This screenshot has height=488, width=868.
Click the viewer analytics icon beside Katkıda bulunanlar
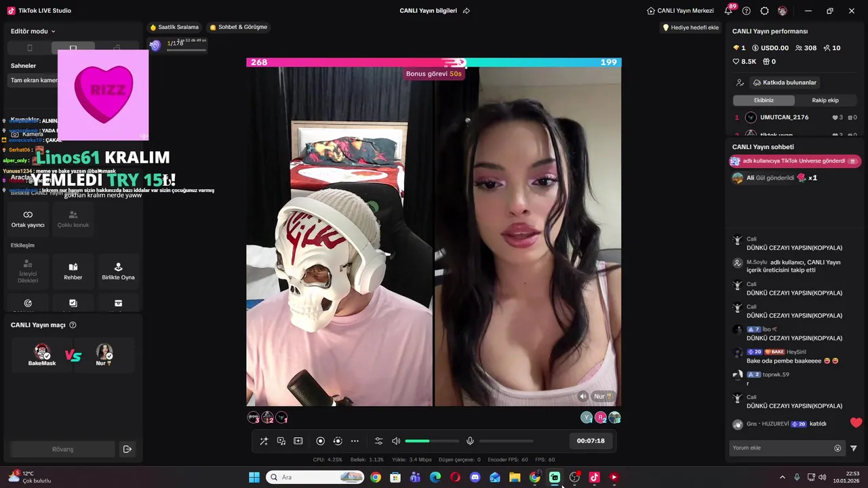click(740, 83)
